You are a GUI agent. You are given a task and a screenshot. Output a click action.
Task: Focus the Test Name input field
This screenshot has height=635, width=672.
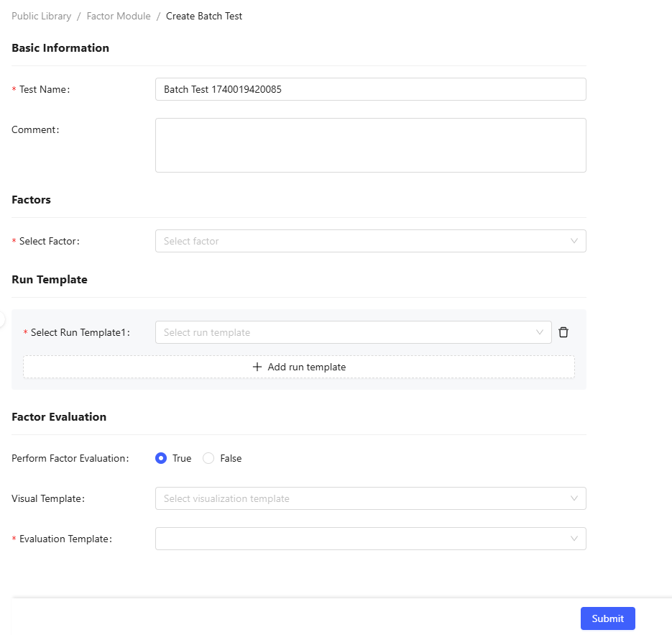pyautogui.click(x=370, y=89)
